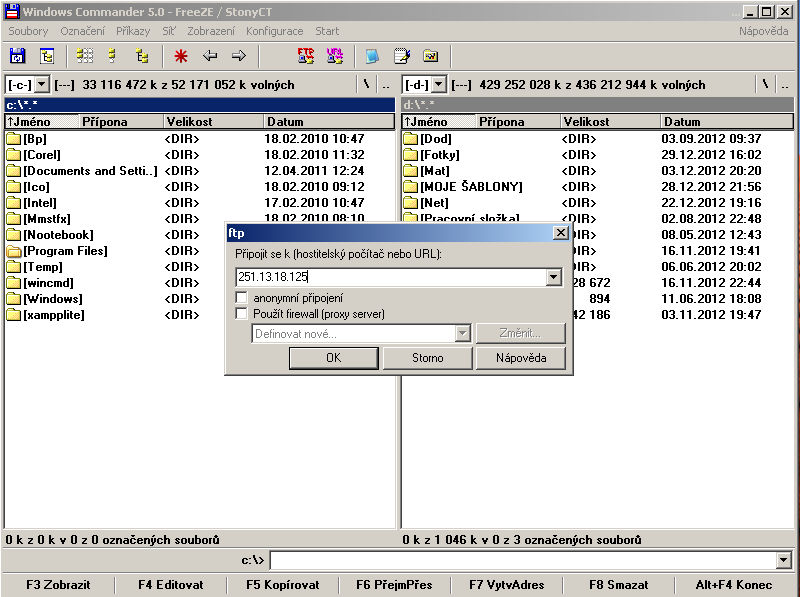Go to parent directory in left panel (..)
Image resolution: width=800 pixels, height=597 pixels.
pyautogui.click(x=386, y=85)
